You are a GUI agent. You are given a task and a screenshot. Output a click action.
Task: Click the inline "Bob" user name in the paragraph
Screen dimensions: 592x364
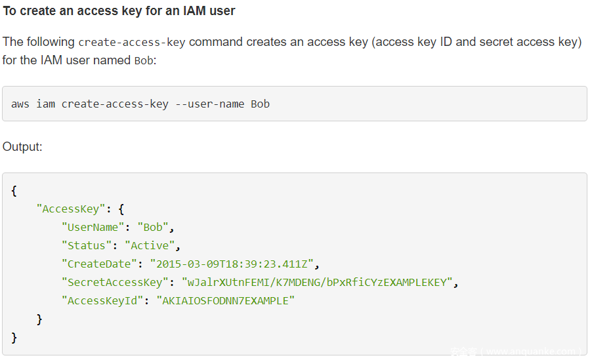pos(144,61)
